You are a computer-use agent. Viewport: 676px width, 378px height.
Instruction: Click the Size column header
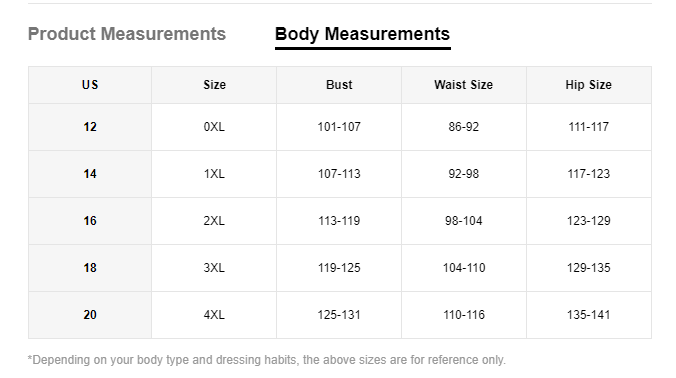pyautogui.click(x=214, y=85)
